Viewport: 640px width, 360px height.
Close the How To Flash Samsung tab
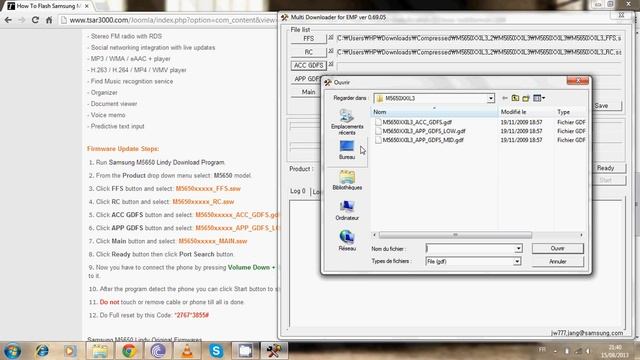click(87, 6)
